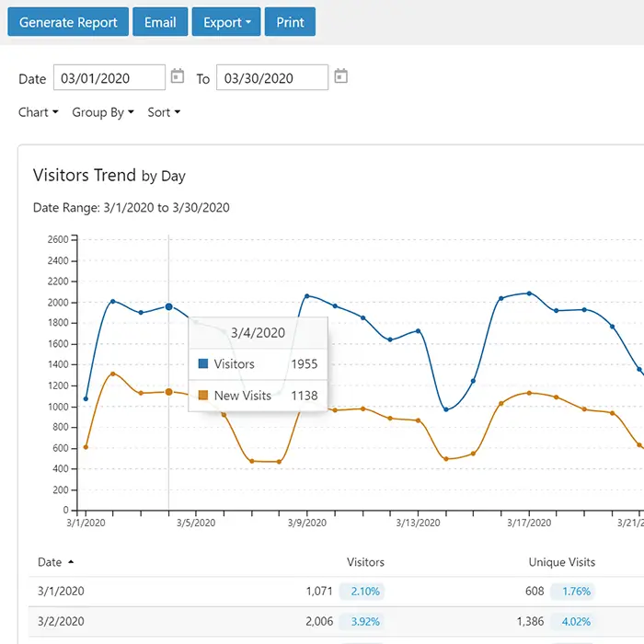
Task: Click the start date field 03/01/2020
Action: click(109, 78)
